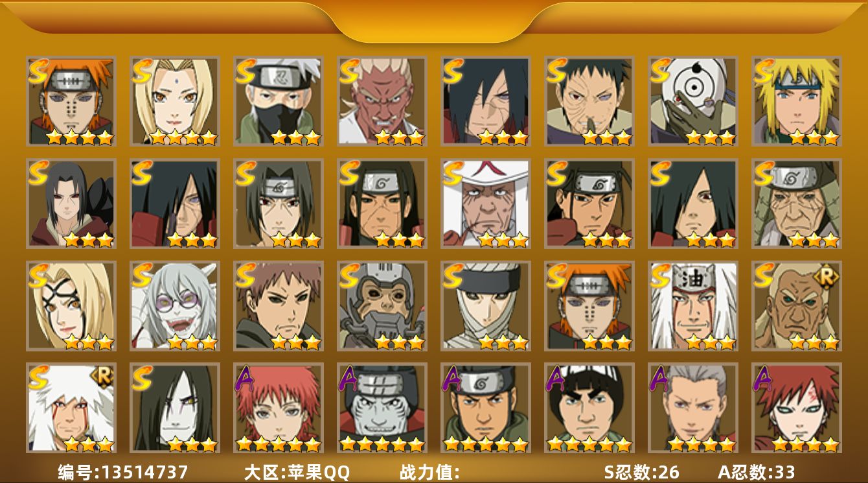Click the account number 13514737 label
Viewport: 868px width, 483px height.
123,472
